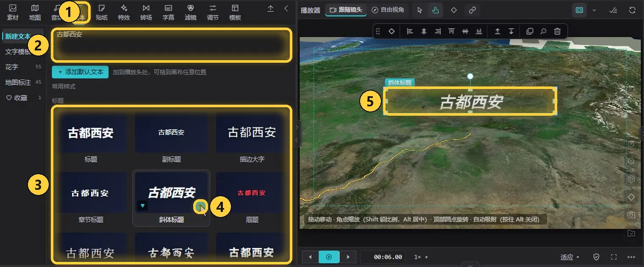Open the 字幕 subtitles tab

(x=168, y=12)
